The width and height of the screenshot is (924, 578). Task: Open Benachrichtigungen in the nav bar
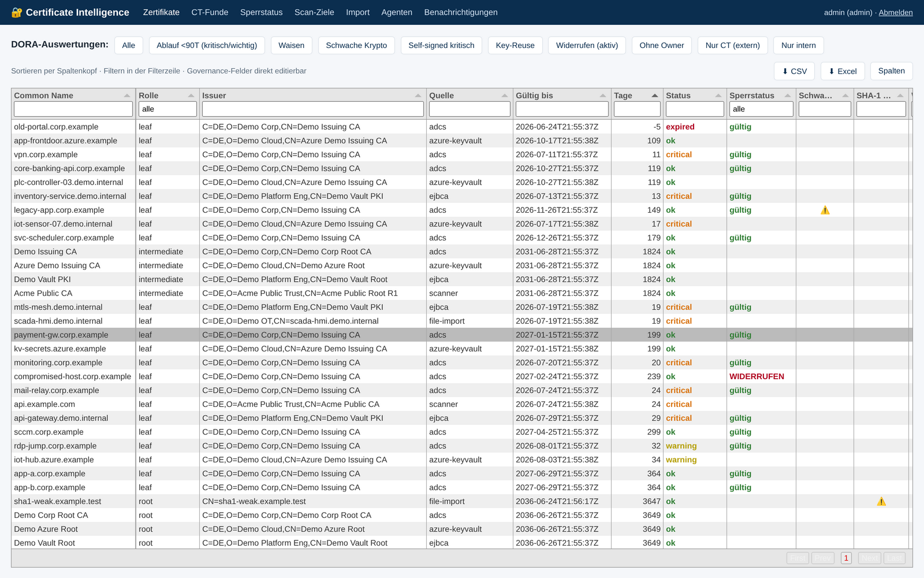pyautogui.click(x=461, y=12)
